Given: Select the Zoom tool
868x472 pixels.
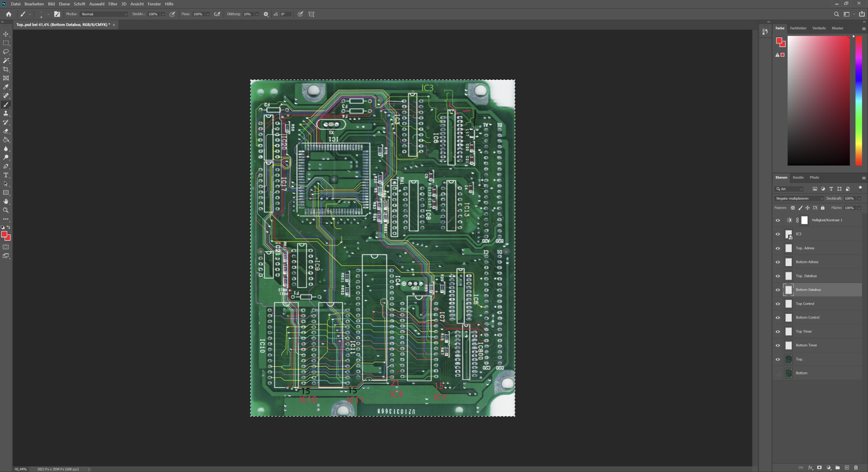Looking at the screenshot, I should click(x=6, y=210).
